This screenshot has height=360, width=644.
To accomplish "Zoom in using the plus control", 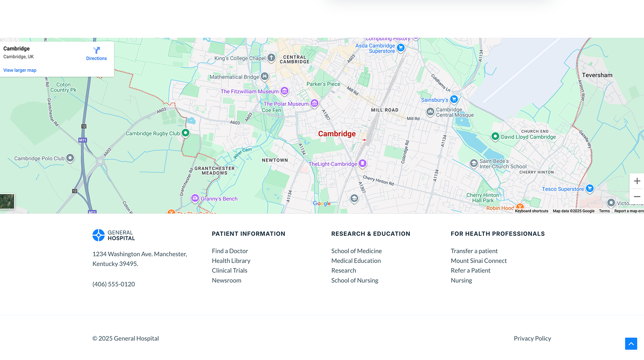I will tap(637, 180).
